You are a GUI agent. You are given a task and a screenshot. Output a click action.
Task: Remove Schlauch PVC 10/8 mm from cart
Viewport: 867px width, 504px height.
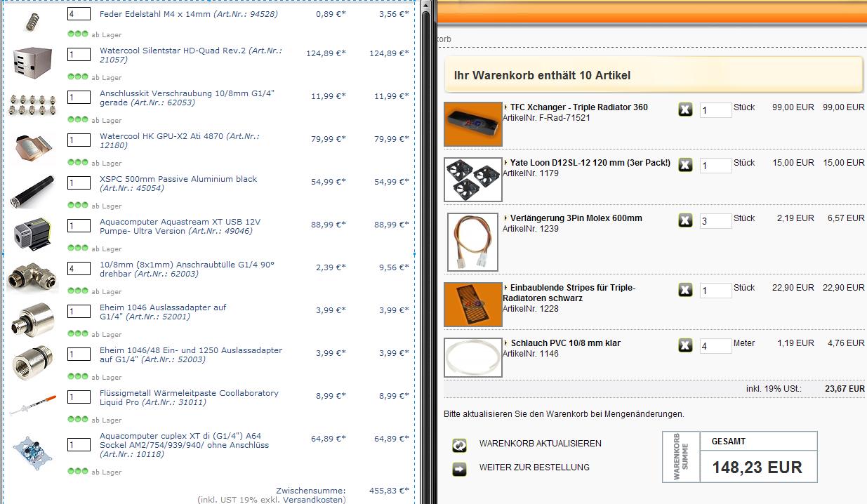click(685, 345)
